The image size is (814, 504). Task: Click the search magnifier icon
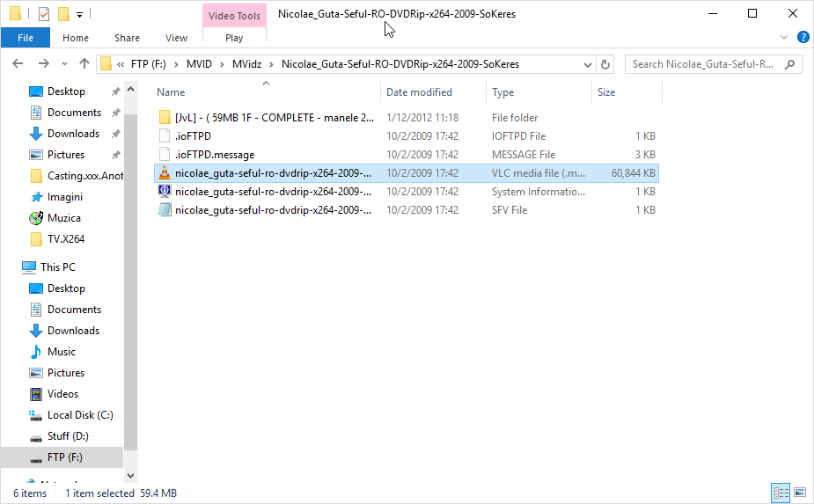coord(789,64)
